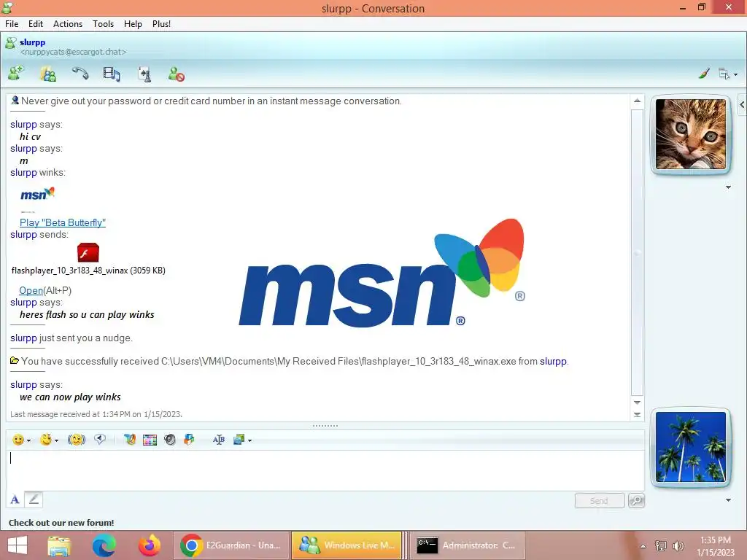Open the Plus! butterfly toolbar icon
The width and height of the screenshot is (747, 560).
[x=130, y=440]
